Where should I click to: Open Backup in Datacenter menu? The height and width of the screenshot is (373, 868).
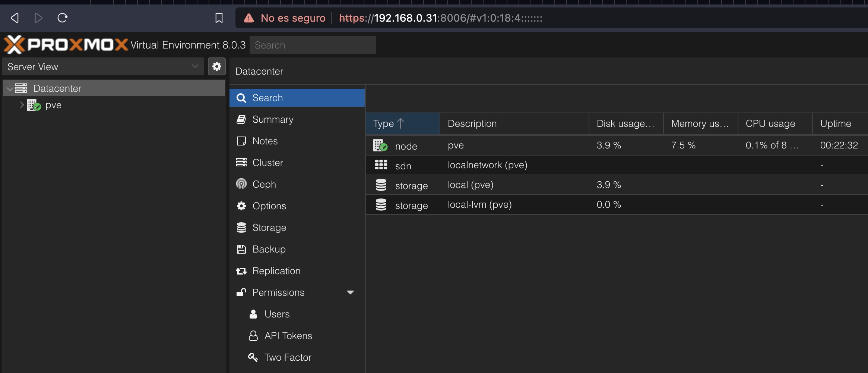click(x=297, y=249)
